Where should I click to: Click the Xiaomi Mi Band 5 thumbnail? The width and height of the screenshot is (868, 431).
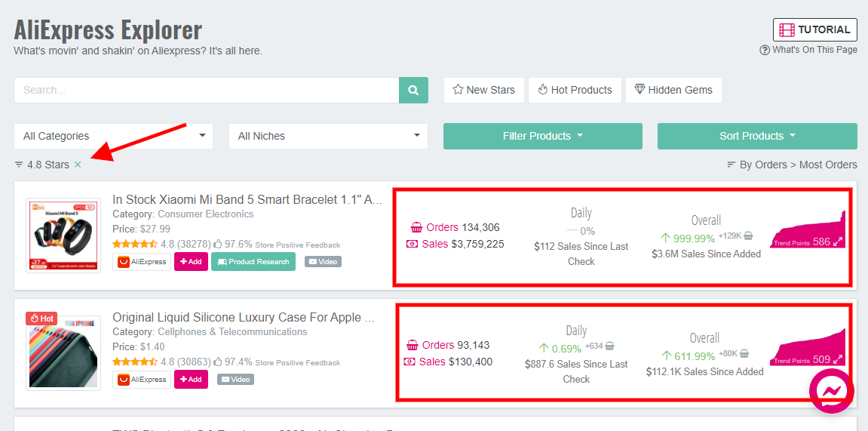[63, 236]
